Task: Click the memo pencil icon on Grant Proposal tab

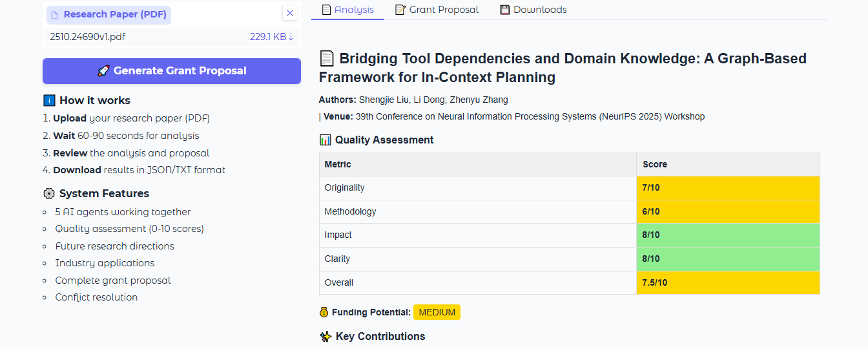Action: 400,10
